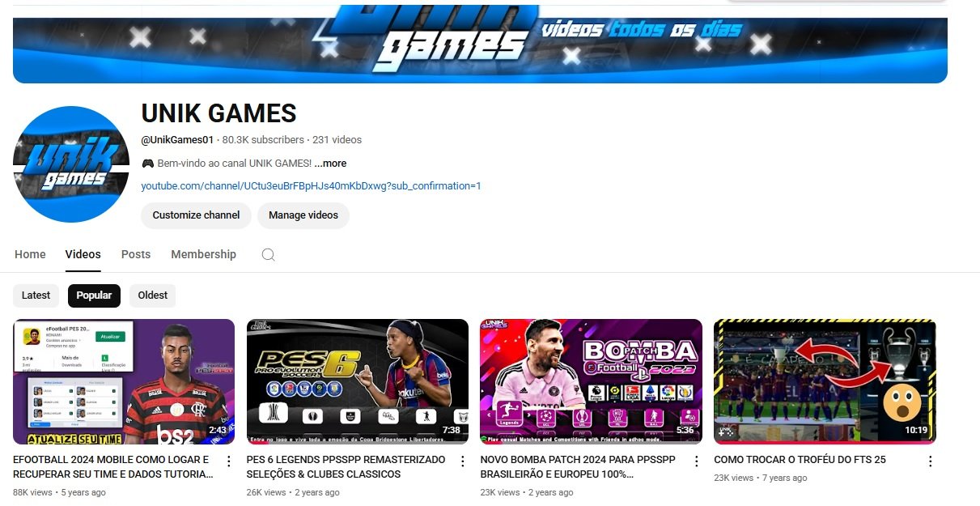The height and width of the screenshot is (506, 980).
Task: Click the search icon in channel tabs
Action: click(269, 254)
